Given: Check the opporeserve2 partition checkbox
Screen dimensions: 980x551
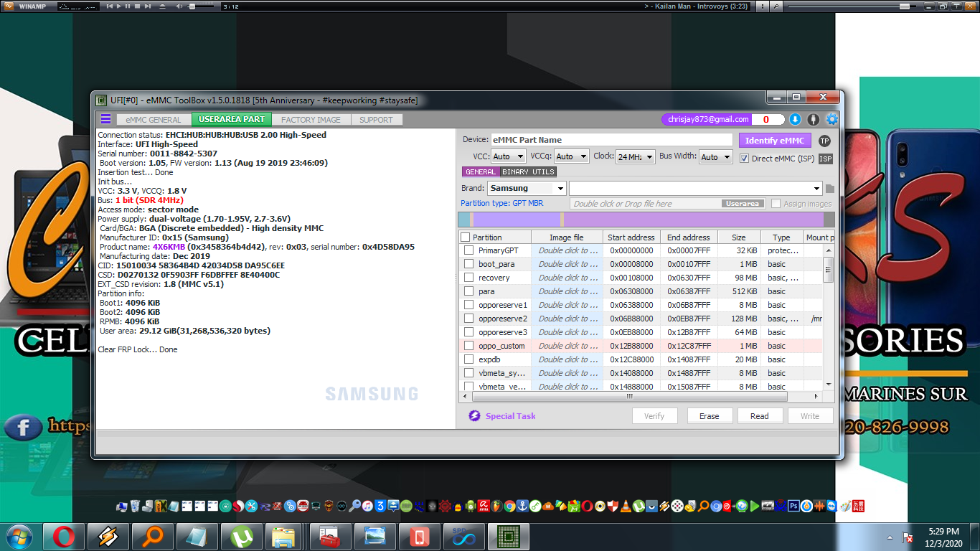Looking at the screenshot, I should coord(469,319).
